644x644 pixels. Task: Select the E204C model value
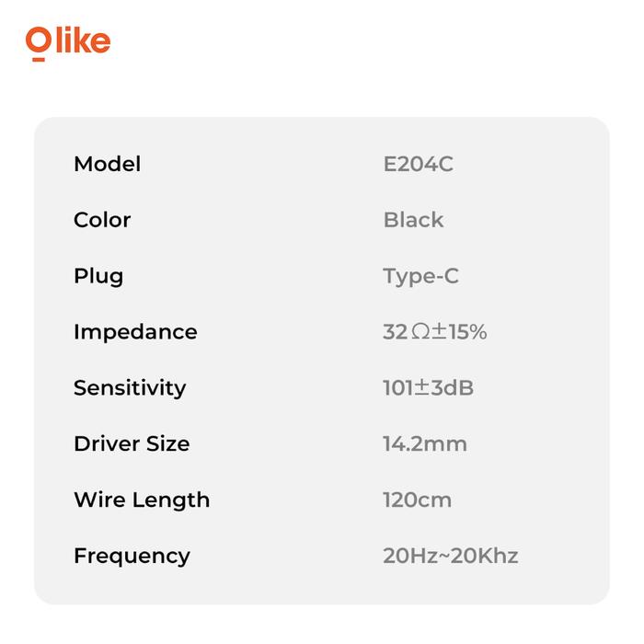pos(418,165)
